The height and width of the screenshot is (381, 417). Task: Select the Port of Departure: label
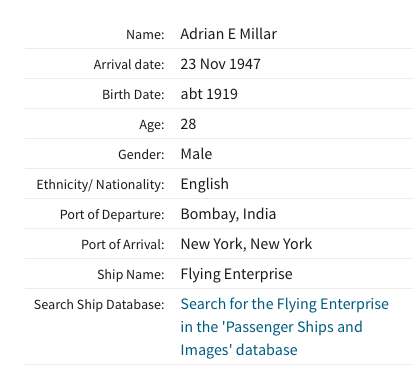click(x=112, y=215)
